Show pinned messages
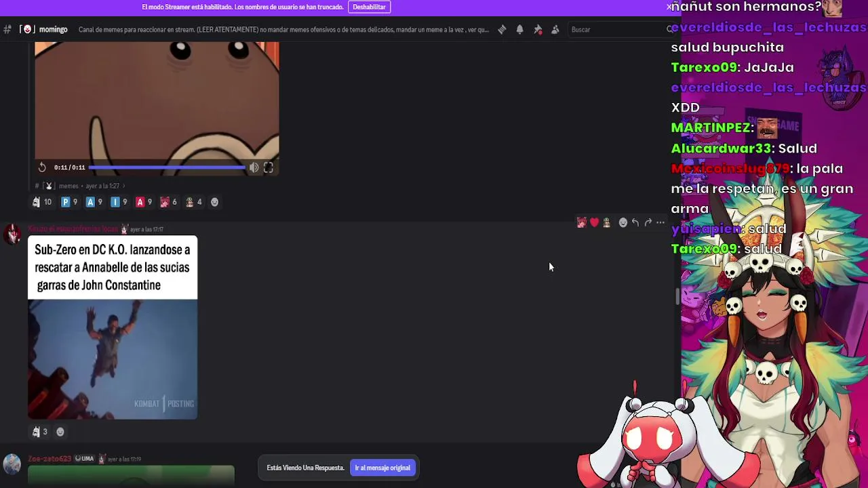The width and height of the screenshot is (868, 488). (x=538, y=30)
